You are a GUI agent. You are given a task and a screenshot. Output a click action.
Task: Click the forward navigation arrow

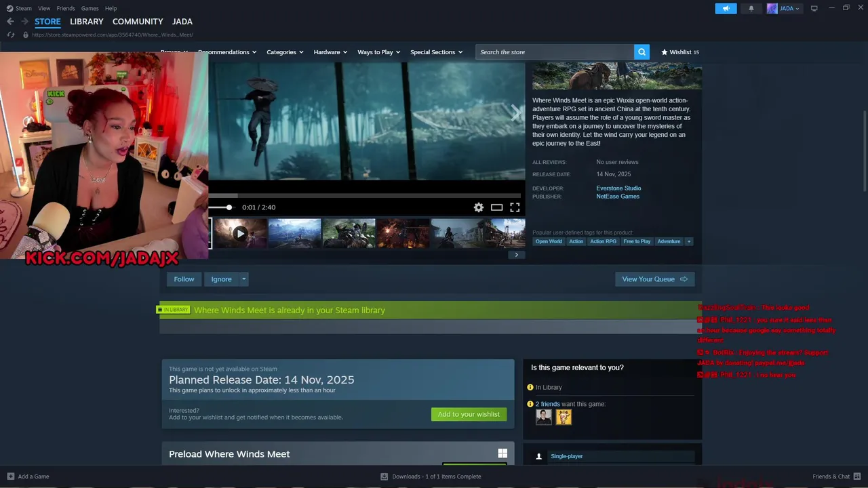24,22
